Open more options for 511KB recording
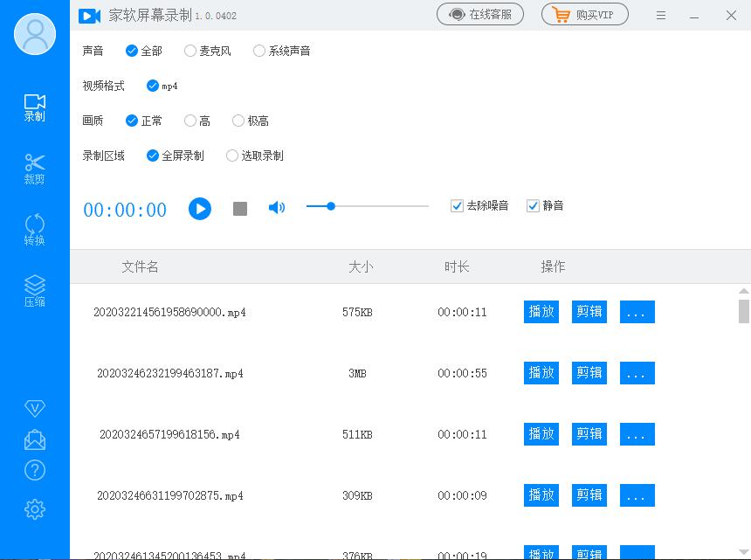 tap(637, 434)
